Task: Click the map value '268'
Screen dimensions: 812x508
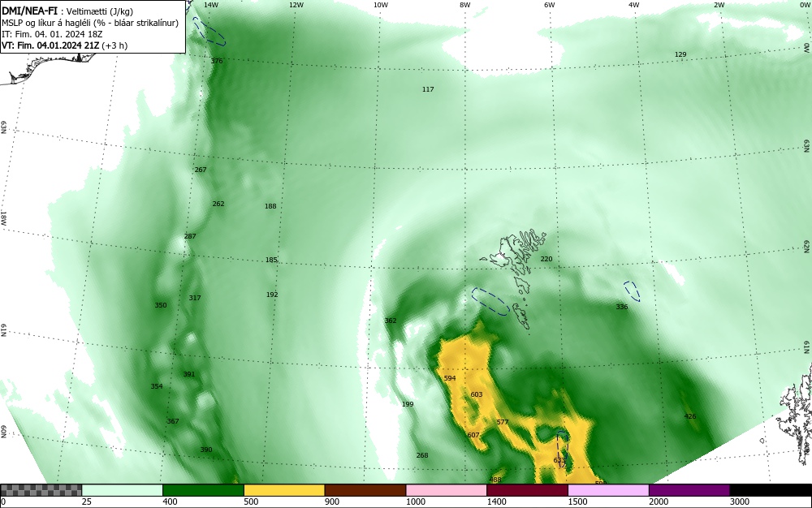Action: (422, 456)
